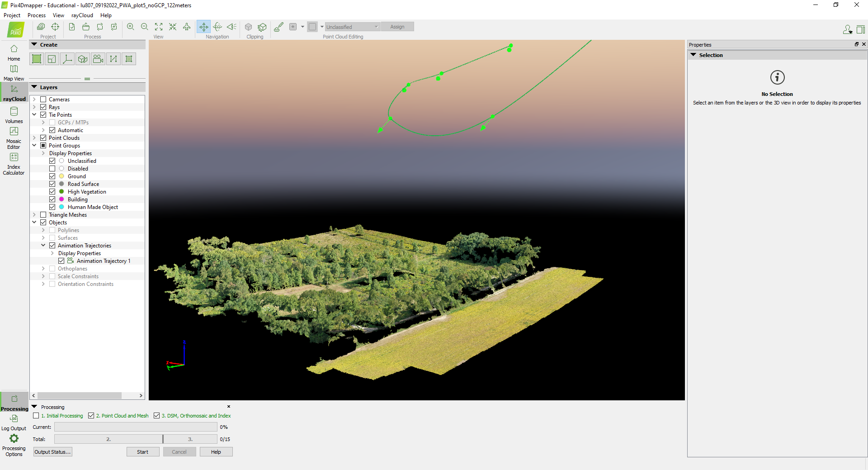
Task: Uncheck 3. DSM, Orthomosaic and Index
Action: [x=157, y=416]
